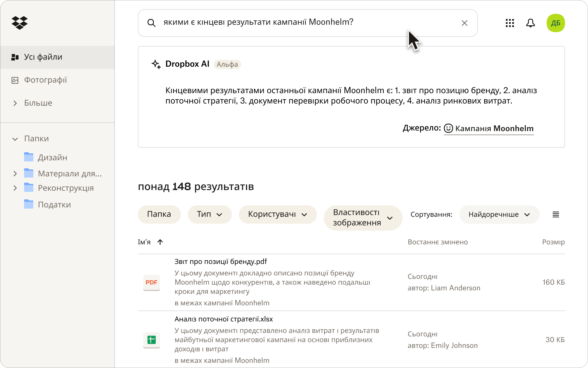
Task: Open the Дизайн folder
Action: (x=53, y=158)
